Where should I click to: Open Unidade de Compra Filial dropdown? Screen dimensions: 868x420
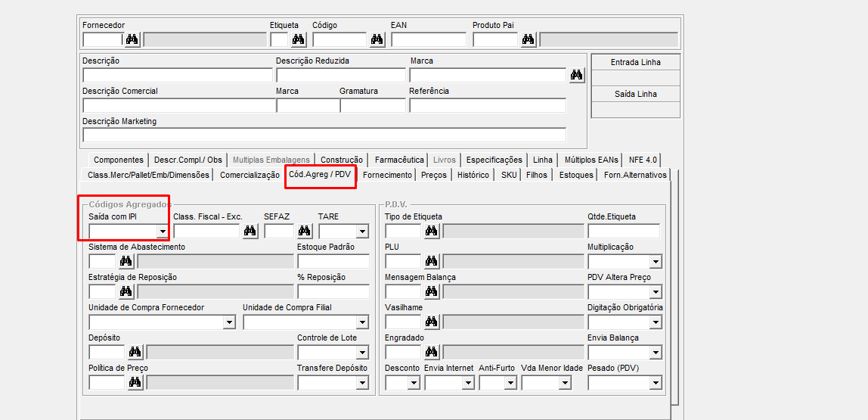pos(363,322)
